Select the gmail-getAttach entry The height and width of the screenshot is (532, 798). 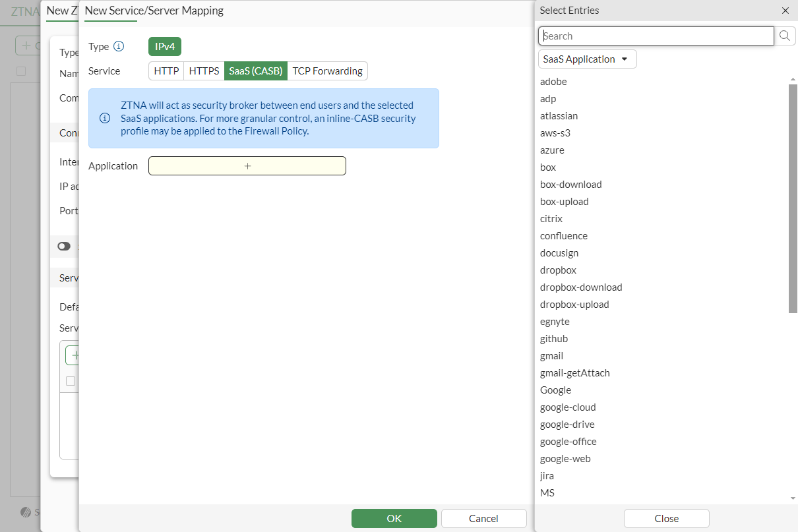575,373
